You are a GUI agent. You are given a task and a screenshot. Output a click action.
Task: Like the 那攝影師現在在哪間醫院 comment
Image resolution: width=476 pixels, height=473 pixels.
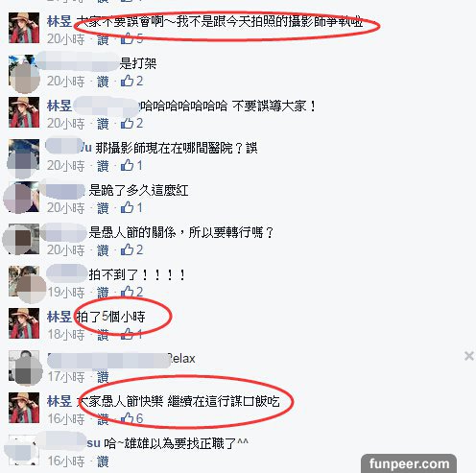(103, 166)
